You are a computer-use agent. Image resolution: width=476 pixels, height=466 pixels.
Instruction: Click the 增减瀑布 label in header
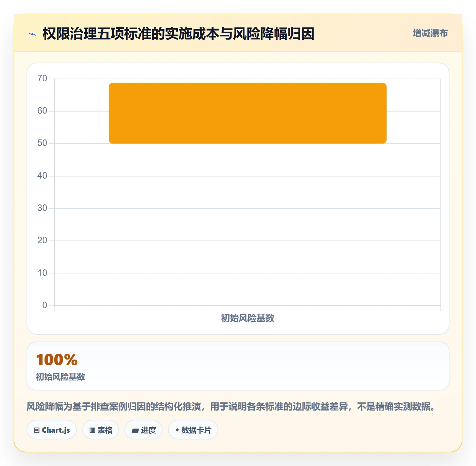pyautogui.click(x=430, y=33)
